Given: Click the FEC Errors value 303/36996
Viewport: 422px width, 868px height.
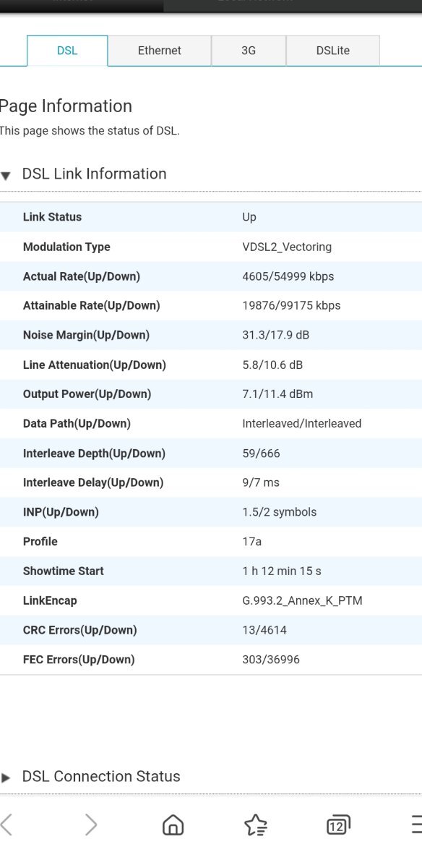Looking at the screenshot, I should coord(271,660).
